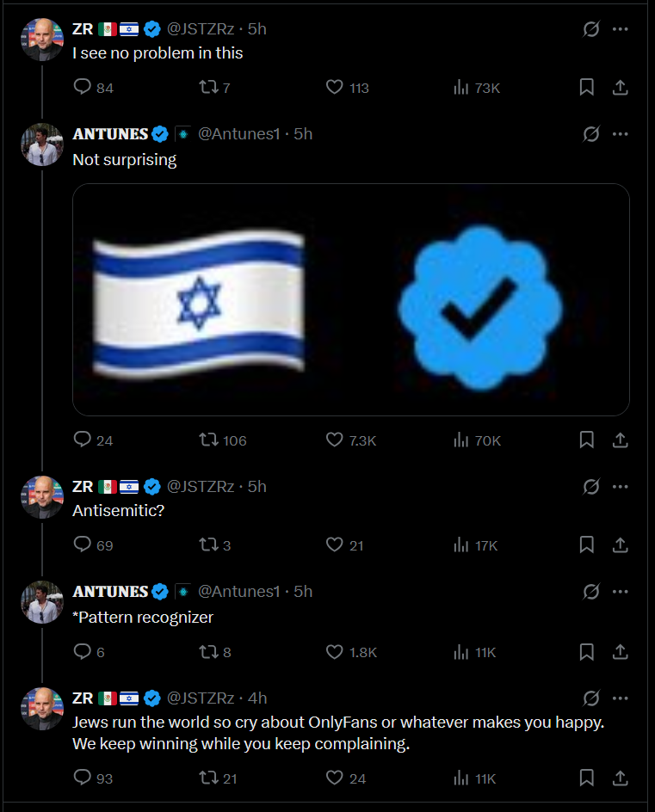Open Grok icon on the "Not surprising" post
Viewport: 655px width, 812px height.
(x=591, y=134)
